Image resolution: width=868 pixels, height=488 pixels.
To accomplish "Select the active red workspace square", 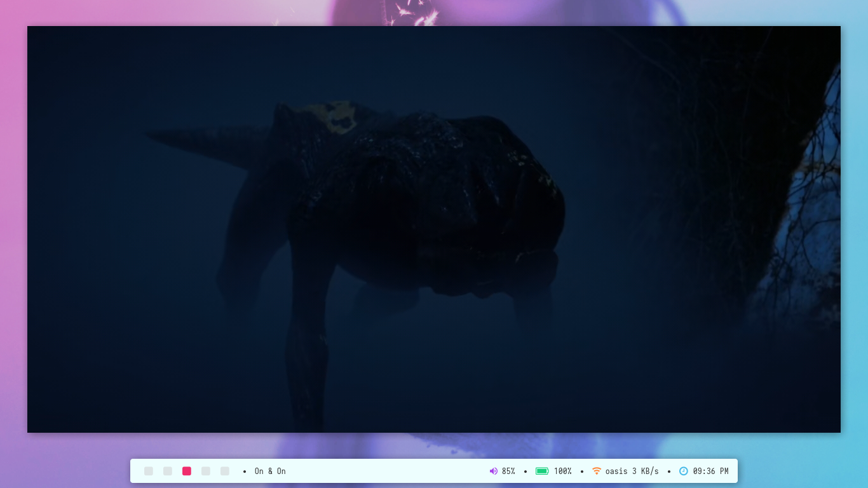I will pos(187,471).
